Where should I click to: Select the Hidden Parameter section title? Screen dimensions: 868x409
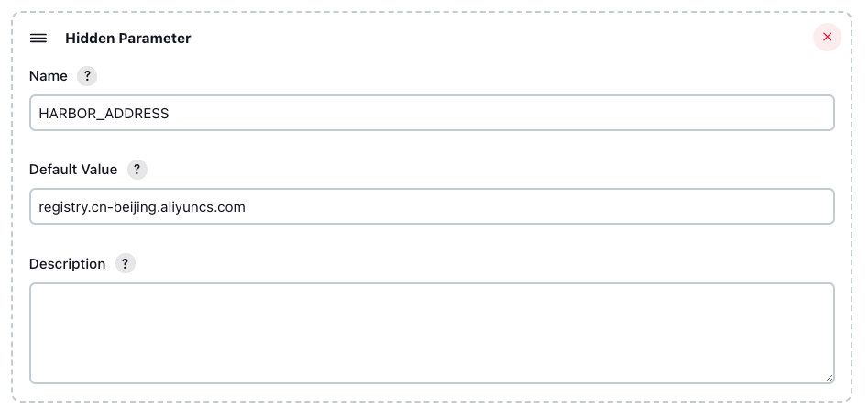(128, 39)
